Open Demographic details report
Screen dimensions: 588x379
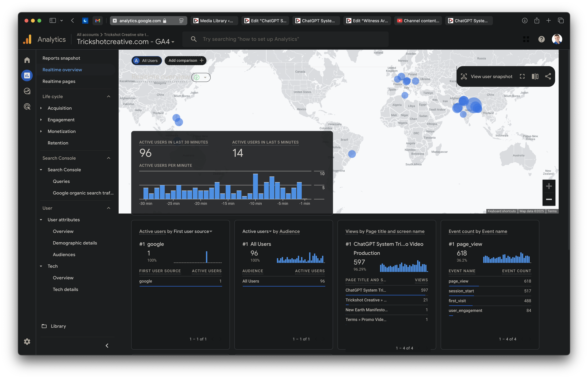pyautogui.click(x=75, y=243)
